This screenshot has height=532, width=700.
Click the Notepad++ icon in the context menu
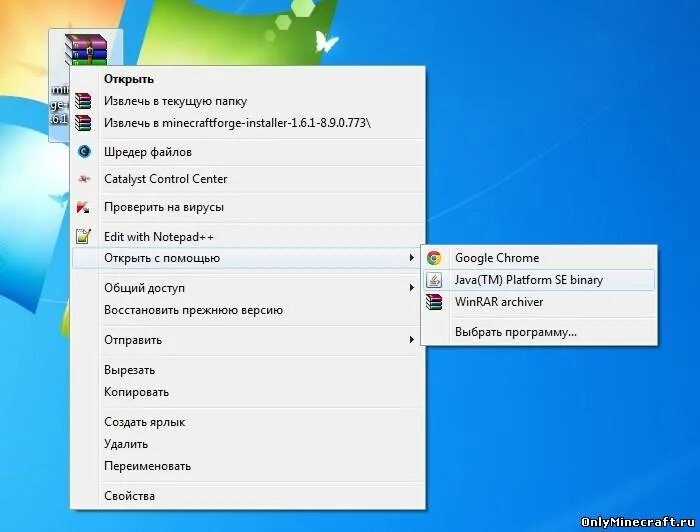click(83, 236)
